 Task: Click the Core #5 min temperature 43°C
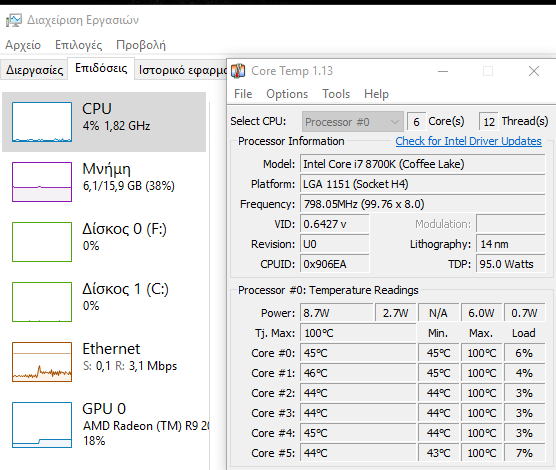click(x=438, y=453)
